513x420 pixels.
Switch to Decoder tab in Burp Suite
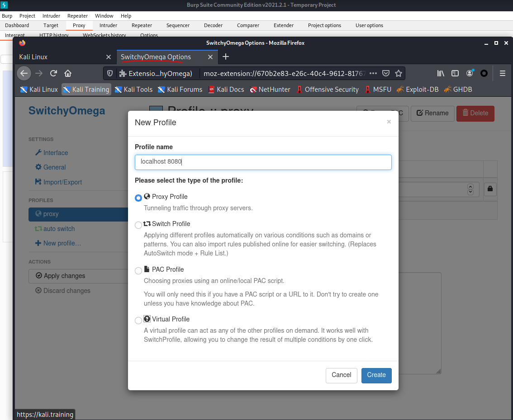click(214, 25)
